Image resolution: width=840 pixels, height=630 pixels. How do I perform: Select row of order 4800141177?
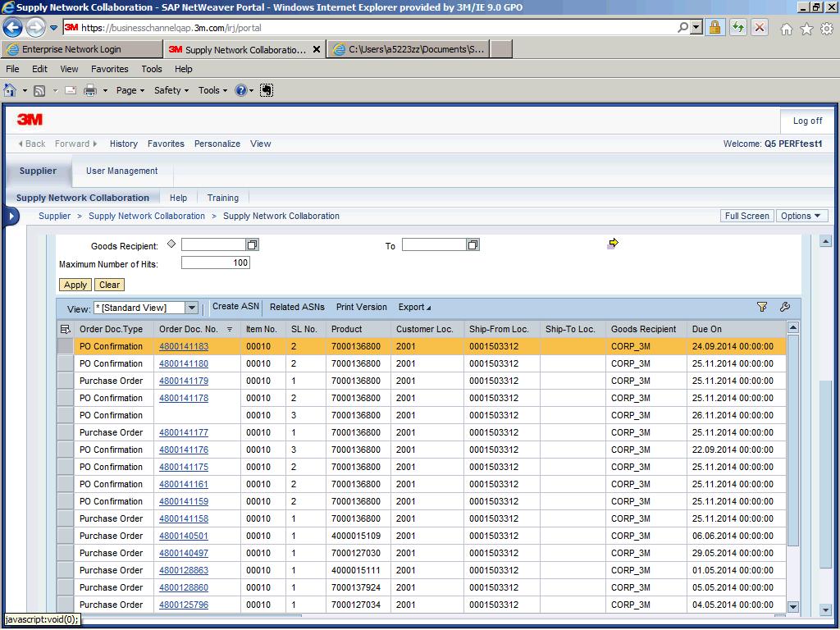coord(66,432)
